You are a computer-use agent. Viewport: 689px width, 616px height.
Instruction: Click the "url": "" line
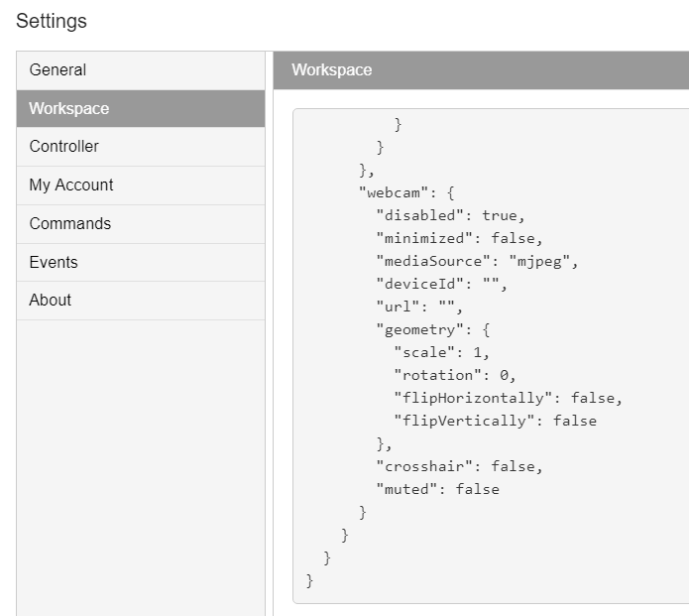point(419,307)
